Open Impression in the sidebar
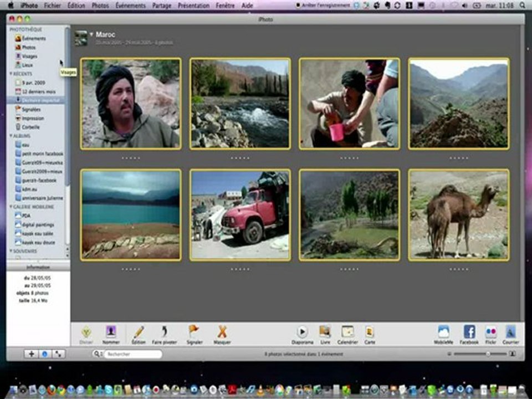Image resolution: width=532 pixels, height=399 pixels. coord(33,118)
